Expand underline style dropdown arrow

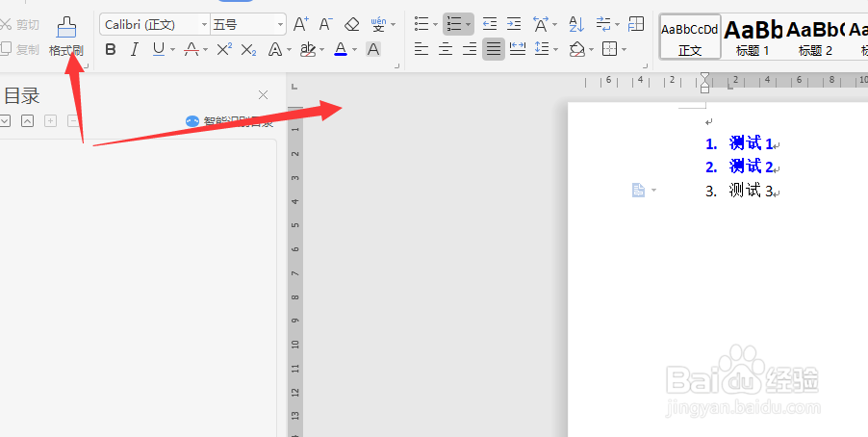pos(172,50)
